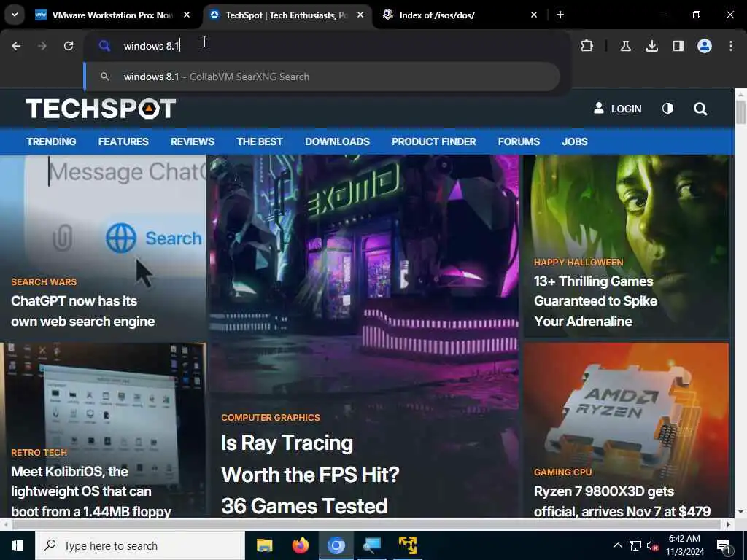The width and height of the screenshot is (747, 560).
Task: Click the Chromium taskbar icon
Action: pos(336,545)
